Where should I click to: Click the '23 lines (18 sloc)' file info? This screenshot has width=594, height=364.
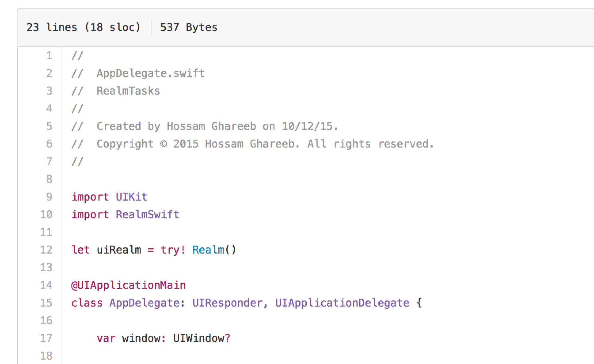[83, 27]
